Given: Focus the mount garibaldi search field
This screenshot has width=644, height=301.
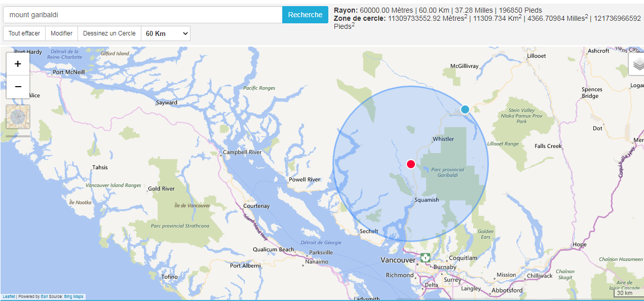Looking at the screenshot, I should (x=142, y=15).
